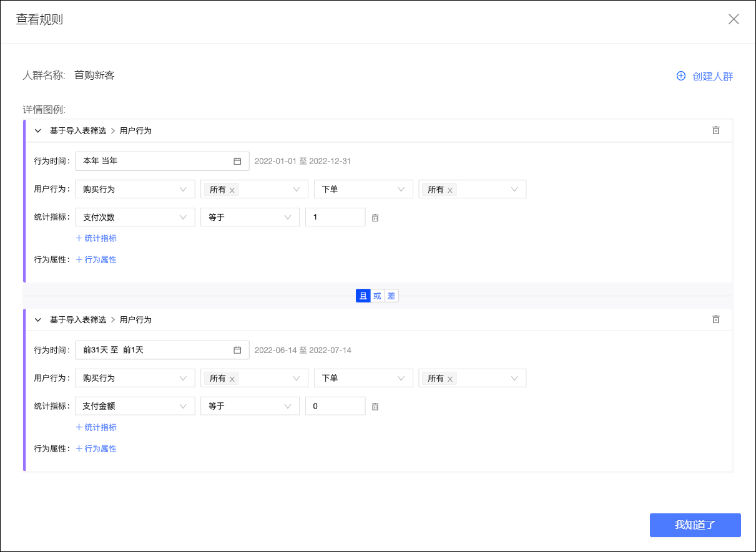Add 统计指标 in the second rule
Viewport: 756px width, 552px height.
96,427
